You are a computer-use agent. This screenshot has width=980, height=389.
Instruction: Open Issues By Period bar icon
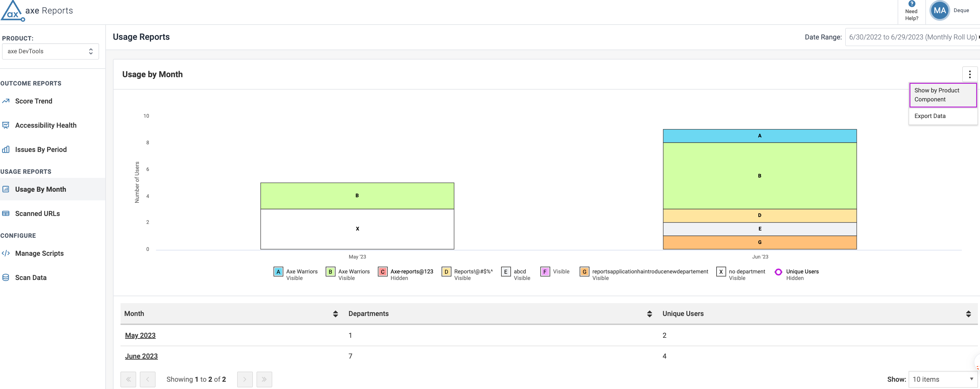6,150
